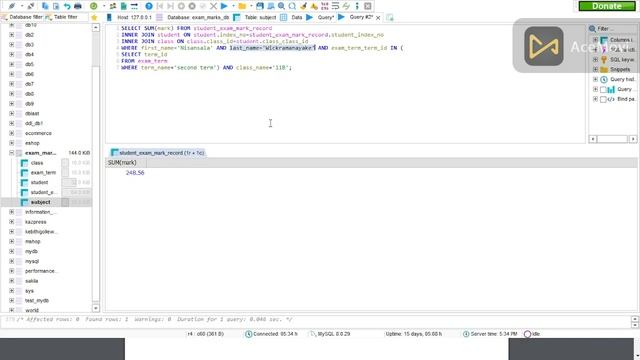Image resolution: width=640 pixels, height=360 pixels.
Task: Click the Table filter input field
Action: click(67, 17)
